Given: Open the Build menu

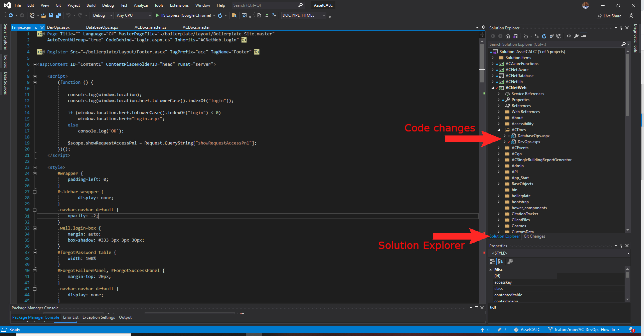Looking at the screenshot, I should pos(91,5).
